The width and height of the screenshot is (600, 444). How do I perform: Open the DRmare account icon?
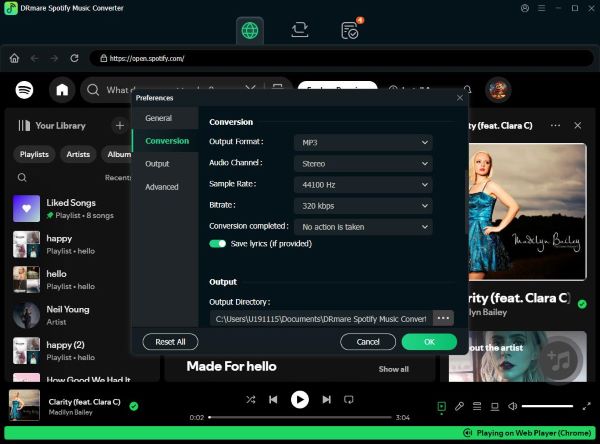coord(525,8)
